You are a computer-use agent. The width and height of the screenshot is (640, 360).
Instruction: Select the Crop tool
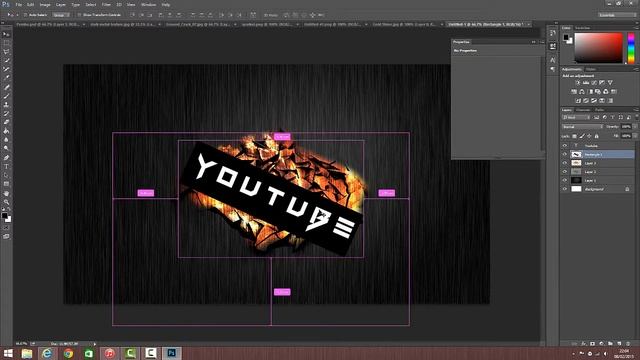[x=6, y=69]
